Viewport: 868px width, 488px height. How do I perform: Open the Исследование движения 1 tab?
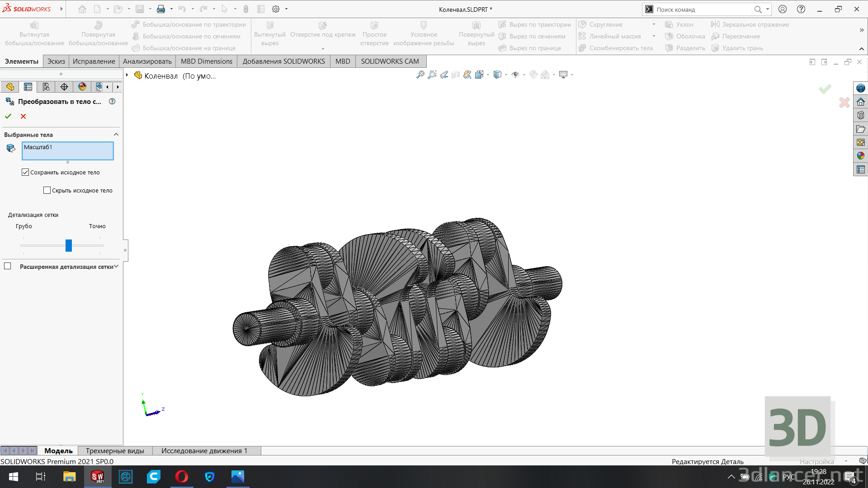[x=204, y=450]
